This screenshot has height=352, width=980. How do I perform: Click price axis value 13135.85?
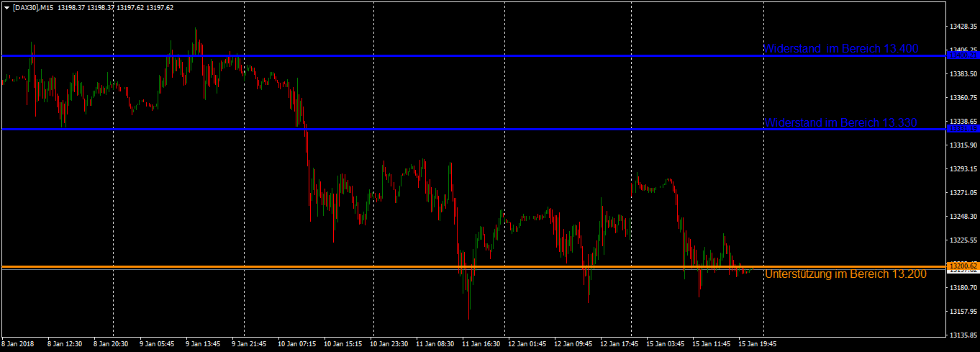coord(963,335)
